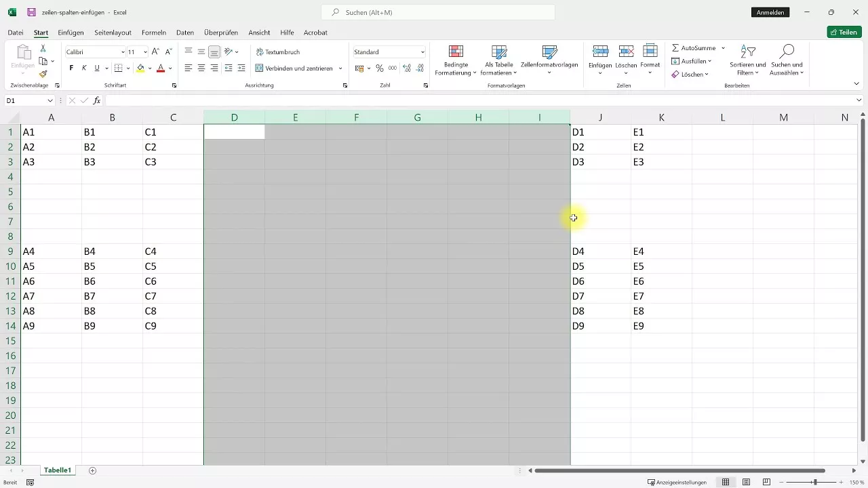
Task: Increase the cell indent
Action: point(241,68)
